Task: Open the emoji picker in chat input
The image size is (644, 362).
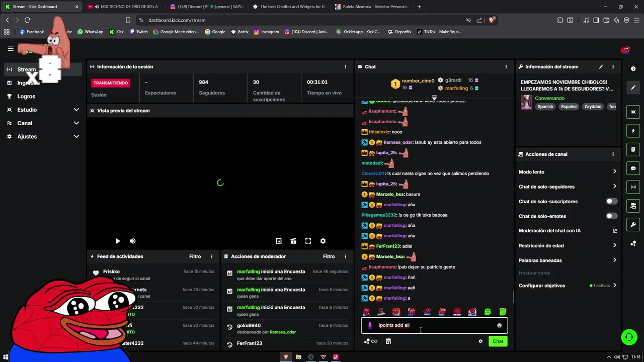Action: click(499, 325)
